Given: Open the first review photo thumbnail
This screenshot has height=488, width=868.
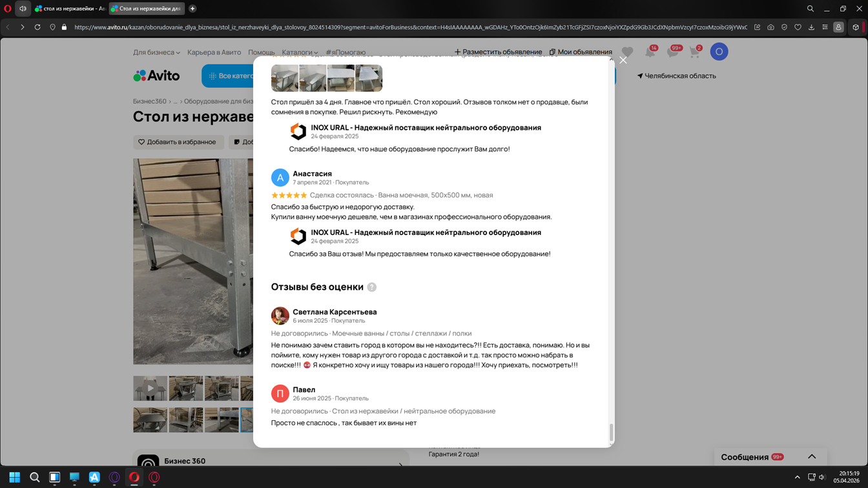Looking at the screenshot, I should pos(284,78).
